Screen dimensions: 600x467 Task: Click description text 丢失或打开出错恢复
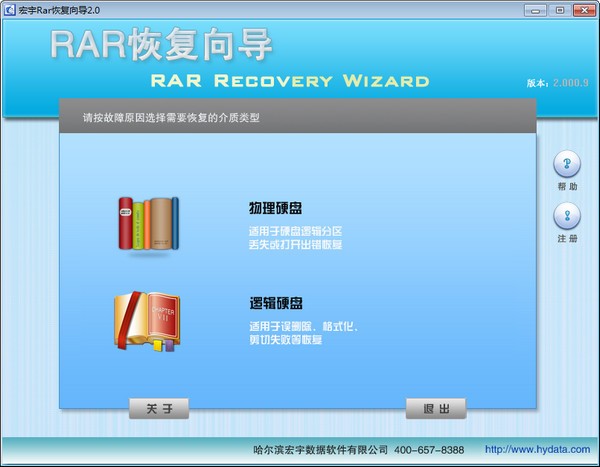(295, 244)
